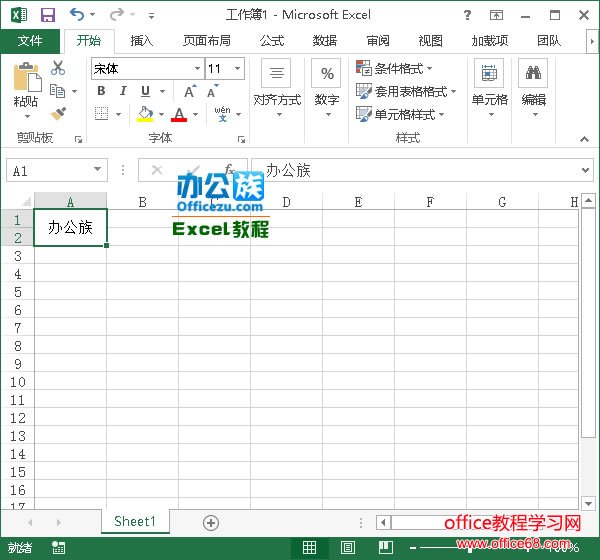
Task: Decrease font size with smaller A
Action: (x=212, y=91)
